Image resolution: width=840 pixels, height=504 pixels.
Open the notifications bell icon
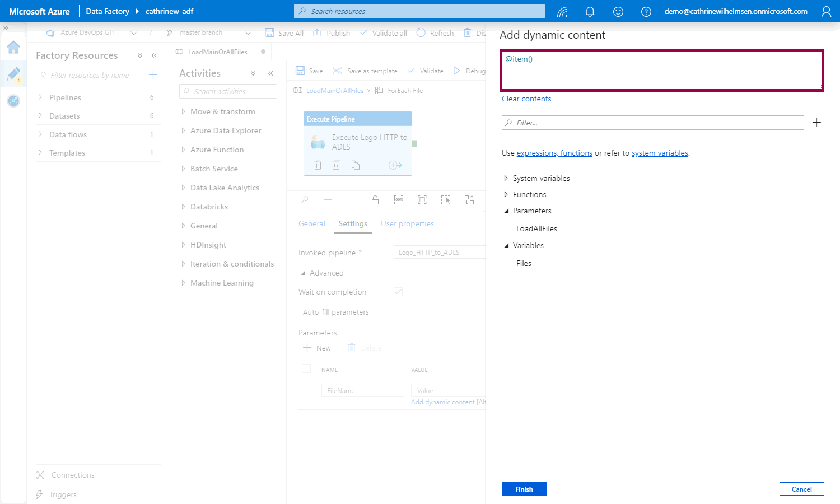(590, 12)
